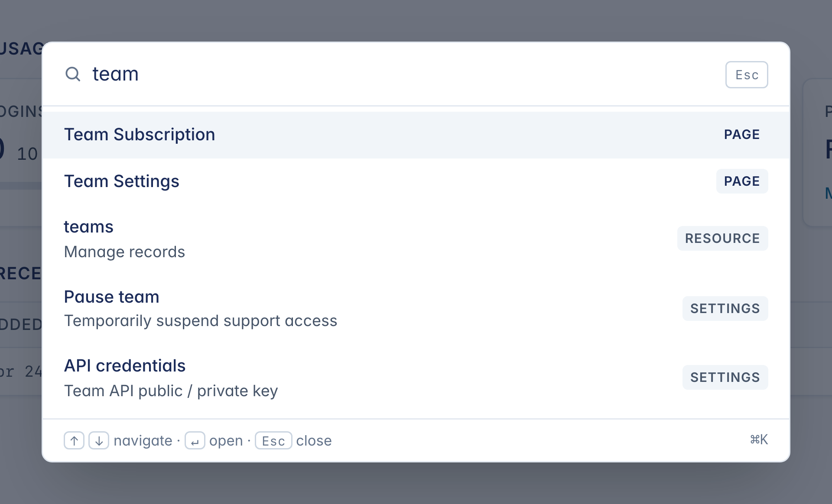The width and height of the screenshot is (832, 504).
Task: Open the API credentials setting
Action: coord(125,366)
